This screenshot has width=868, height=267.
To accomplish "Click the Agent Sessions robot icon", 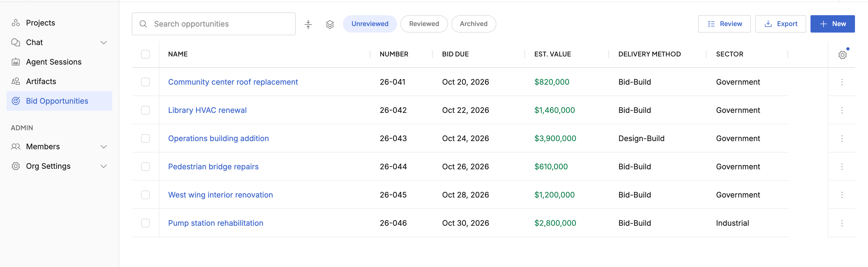I will click(x=15, y=62).
